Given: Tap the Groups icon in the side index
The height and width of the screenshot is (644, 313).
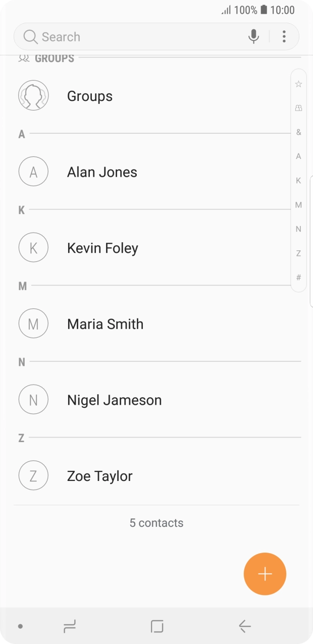Looking at the screenshot, I should 298,108.
